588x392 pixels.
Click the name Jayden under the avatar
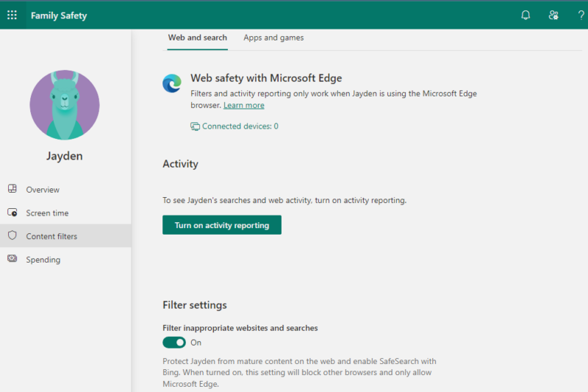pos(65,156)
